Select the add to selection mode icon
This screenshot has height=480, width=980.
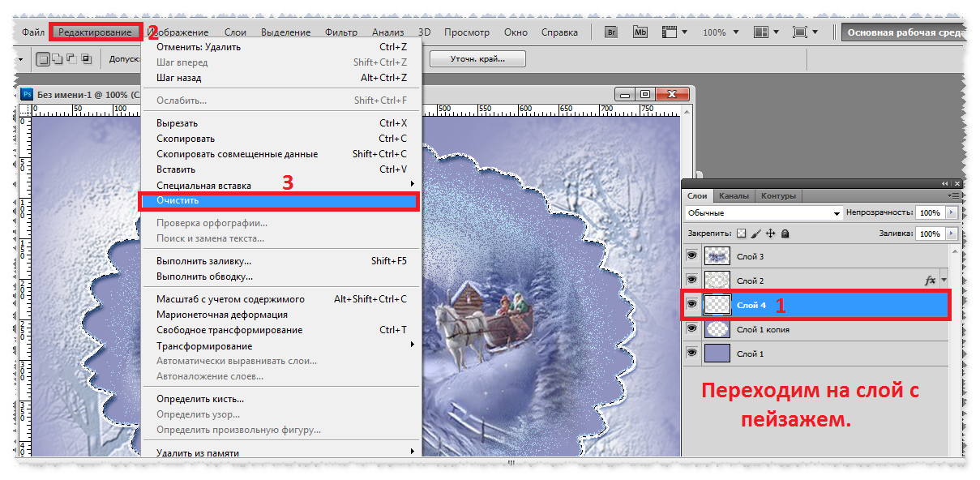click(x=57, y=58)
